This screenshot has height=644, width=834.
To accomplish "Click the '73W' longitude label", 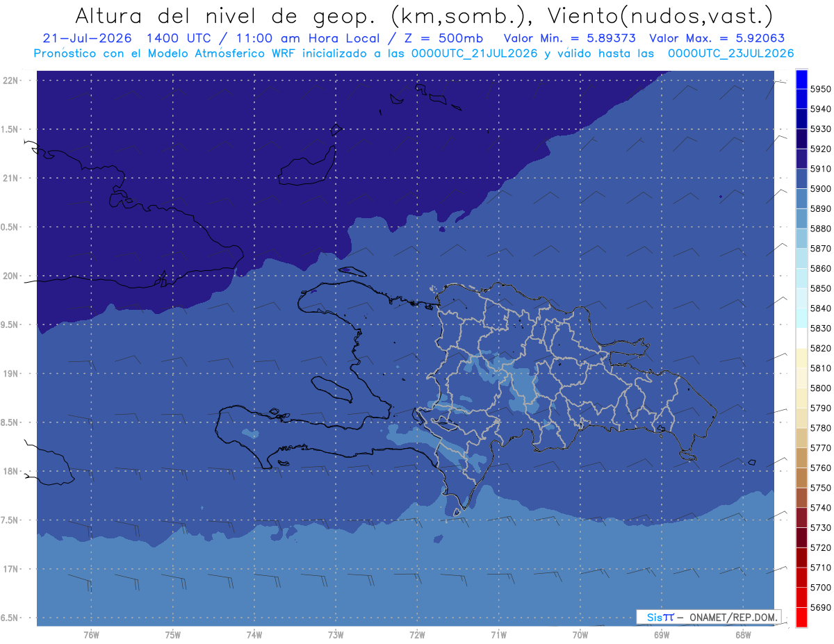I will [336, 635].
